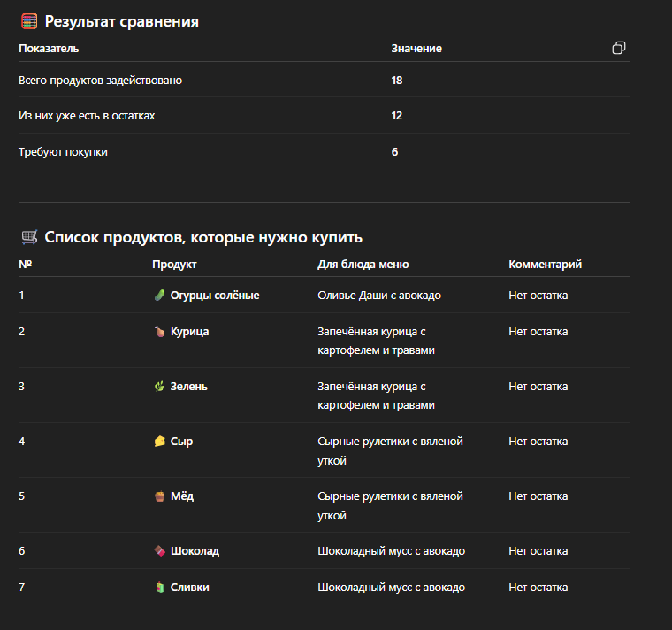Click the chocolate bar icon beside Шоколад
Viewport: 672px width, 630px height.
pos(159,551)
